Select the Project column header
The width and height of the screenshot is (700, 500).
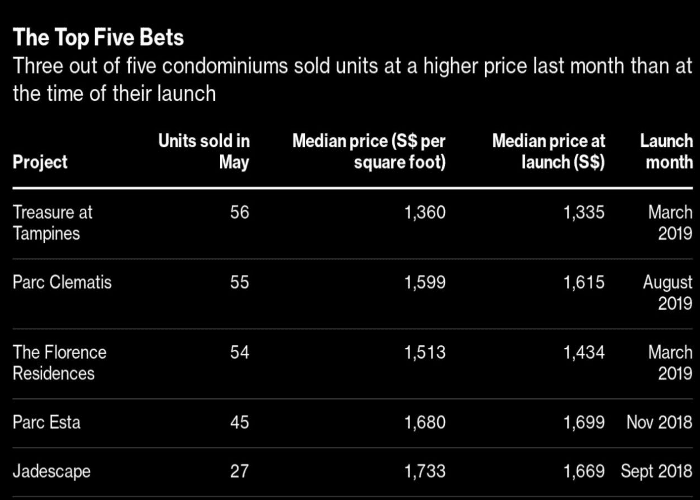(x=40, y=162)
